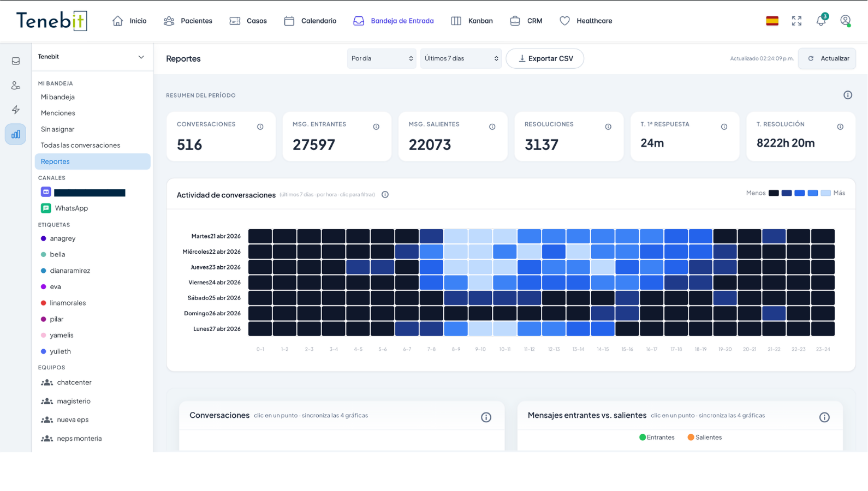Click the Spanish flag language icon
The image size is (868, 491).
tap(772, 21)
